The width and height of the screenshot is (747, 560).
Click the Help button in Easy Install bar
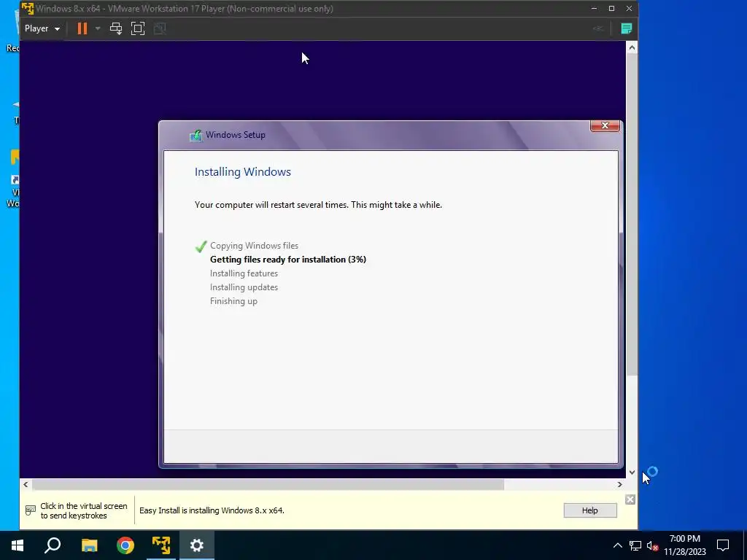coord(589,510)
